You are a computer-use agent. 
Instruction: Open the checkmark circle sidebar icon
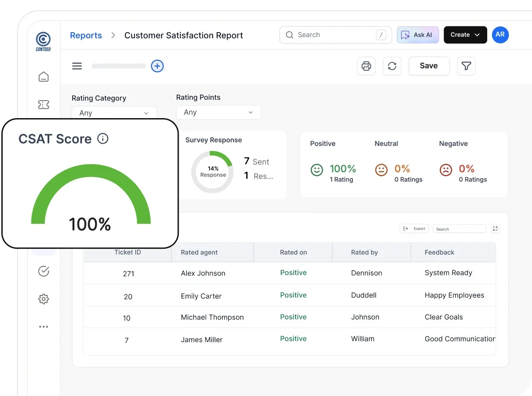point(43,271)
